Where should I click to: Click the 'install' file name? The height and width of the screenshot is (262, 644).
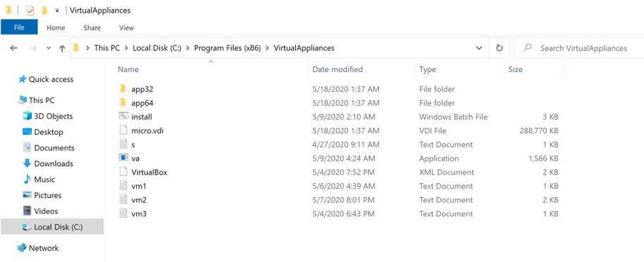tap(142, 117)
